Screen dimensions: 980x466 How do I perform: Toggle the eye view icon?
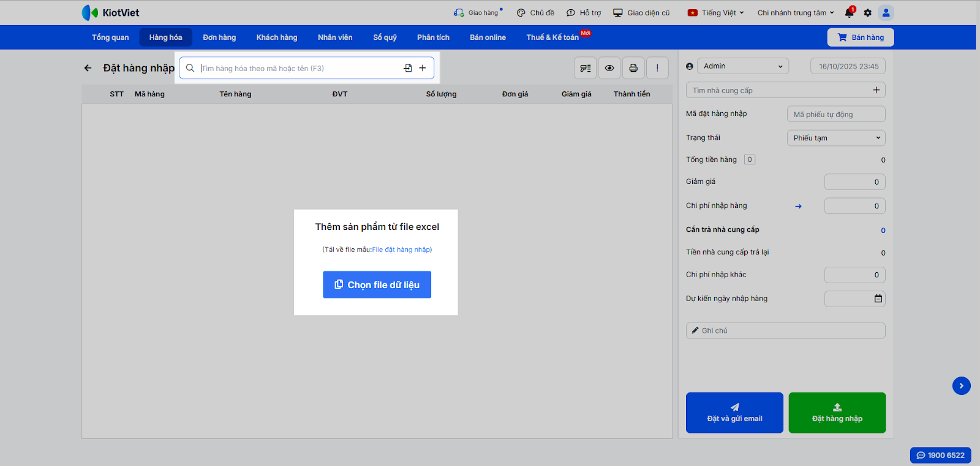[609, 68]
